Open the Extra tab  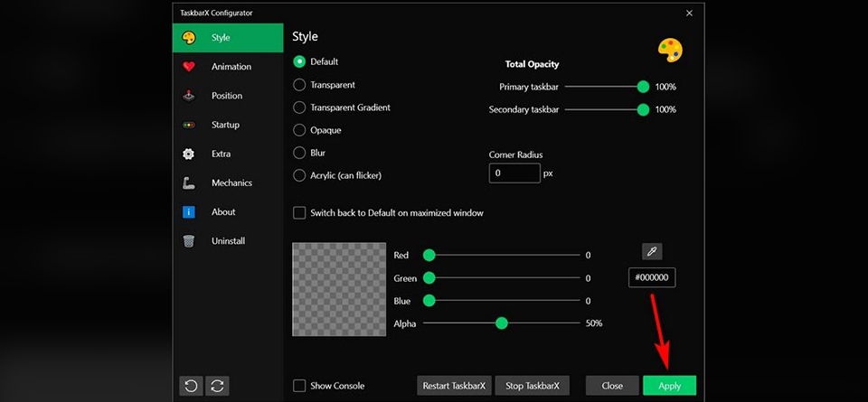tap(228, 154)
